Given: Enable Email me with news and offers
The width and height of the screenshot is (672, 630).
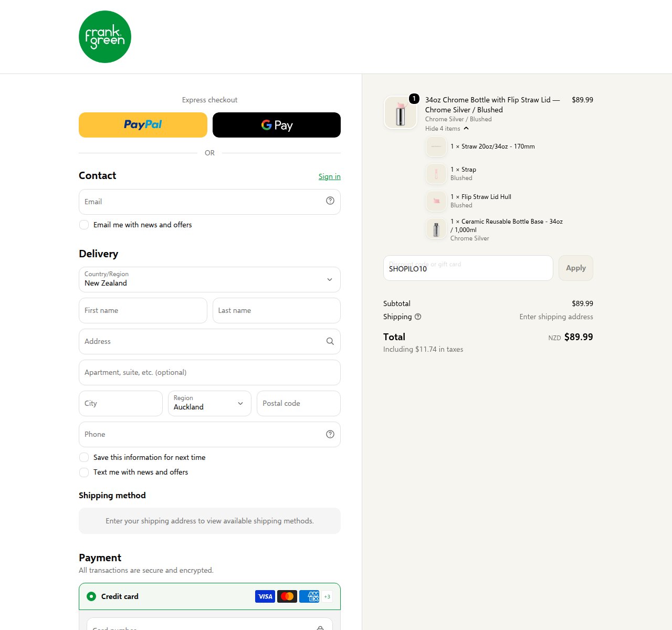Looking at the screenshot, I should point(84,225).
